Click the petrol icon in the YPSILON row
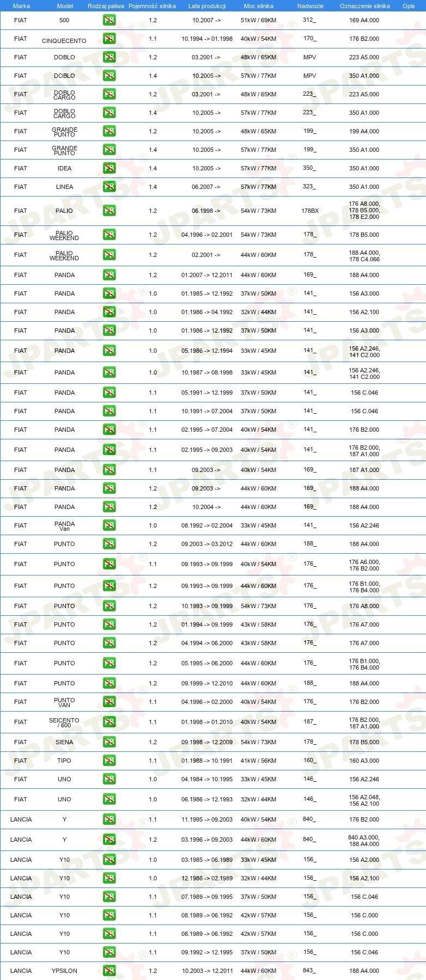Viewport: 426px width, 980px height. click(109, 971)
